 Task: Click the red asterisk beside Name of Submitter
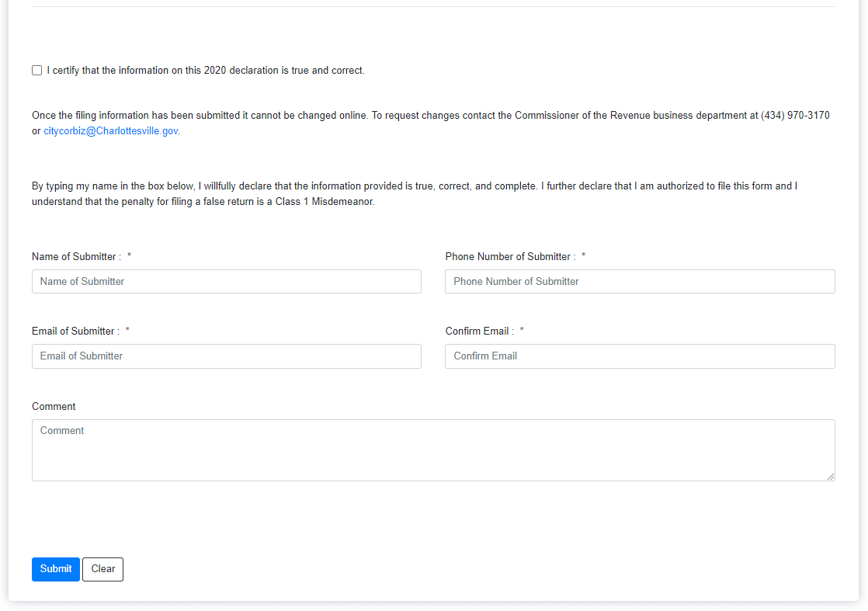click(x=129, y=255)
